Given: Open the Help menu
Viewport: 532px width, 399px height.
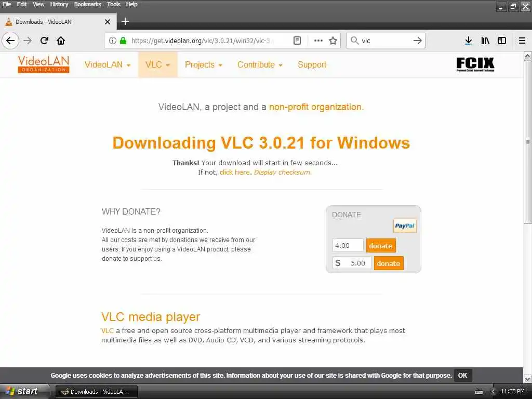Looking at the screenshot, I should click(x=131, y=4).
